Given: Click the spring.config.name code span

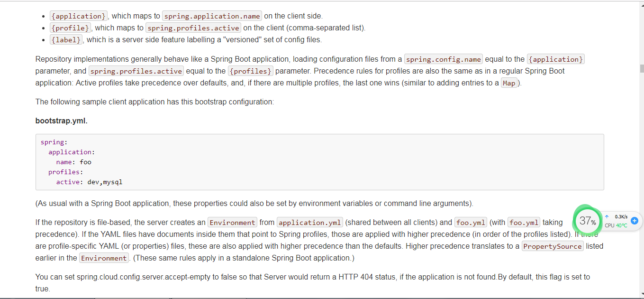Looking at the screenshot, I should click(443, 59).
